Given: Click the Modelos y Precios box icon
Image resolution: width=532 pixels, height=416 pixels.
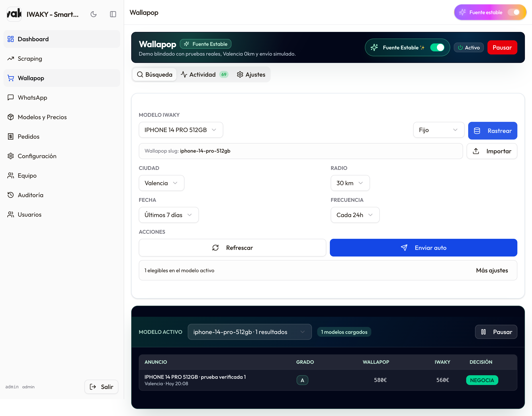Looking at the screenshot, I should 11,117.
